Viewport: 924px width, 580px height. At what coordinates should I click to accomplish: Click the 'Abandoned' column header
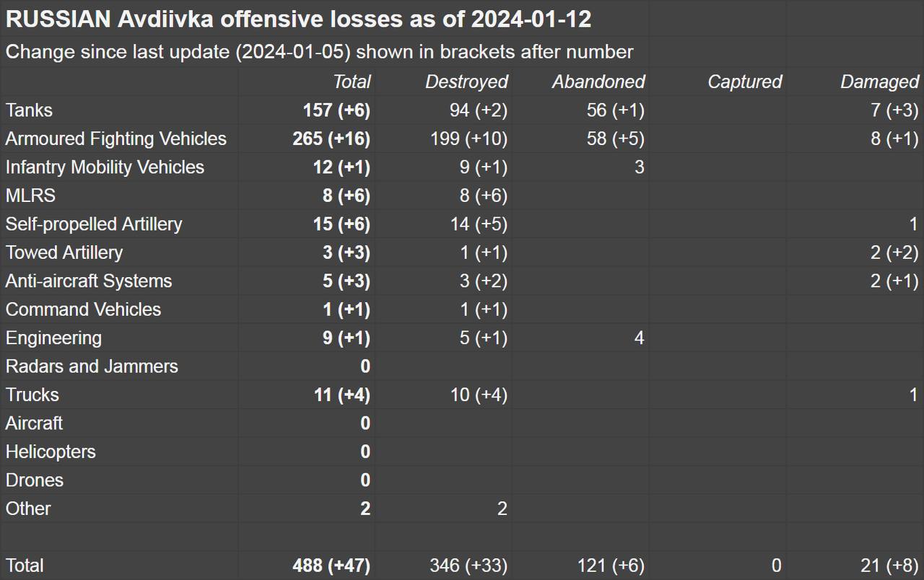point(598,82)
